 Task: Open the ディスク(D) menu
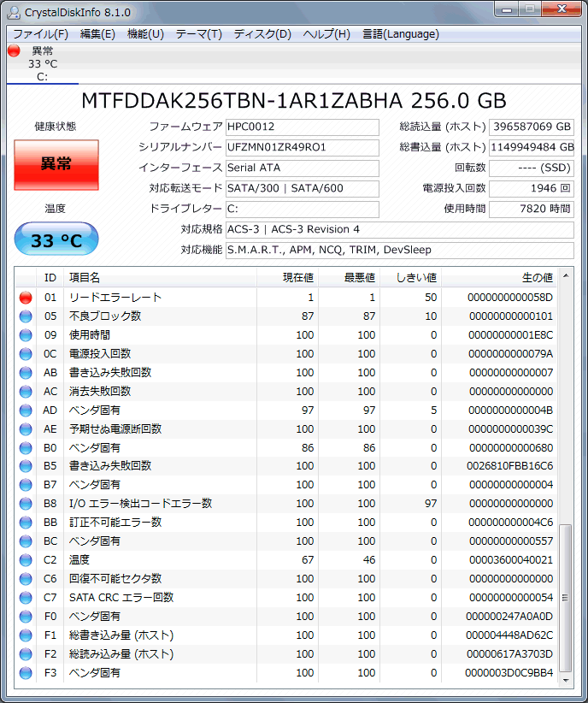tap(262, 34)
